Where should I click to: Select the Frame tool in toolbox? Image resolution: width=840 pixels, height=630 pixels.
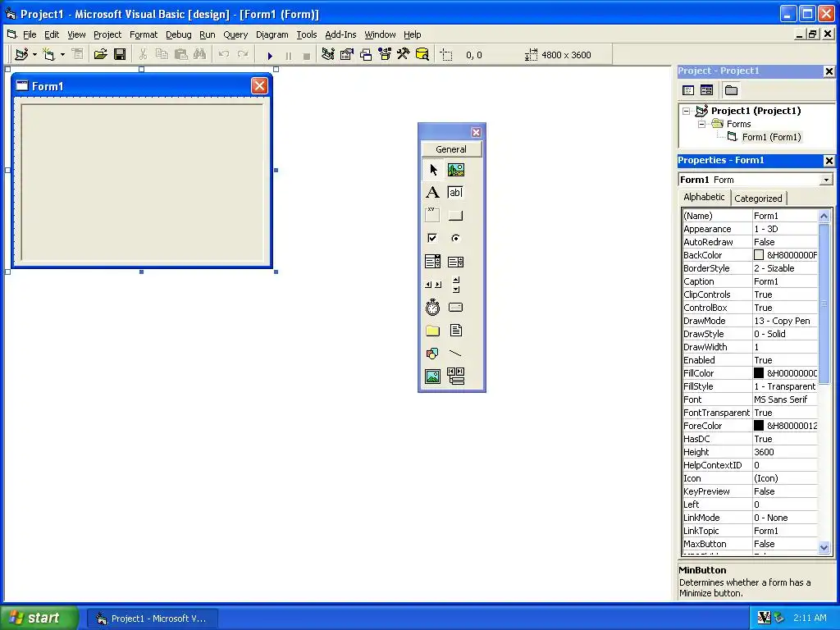433,216
